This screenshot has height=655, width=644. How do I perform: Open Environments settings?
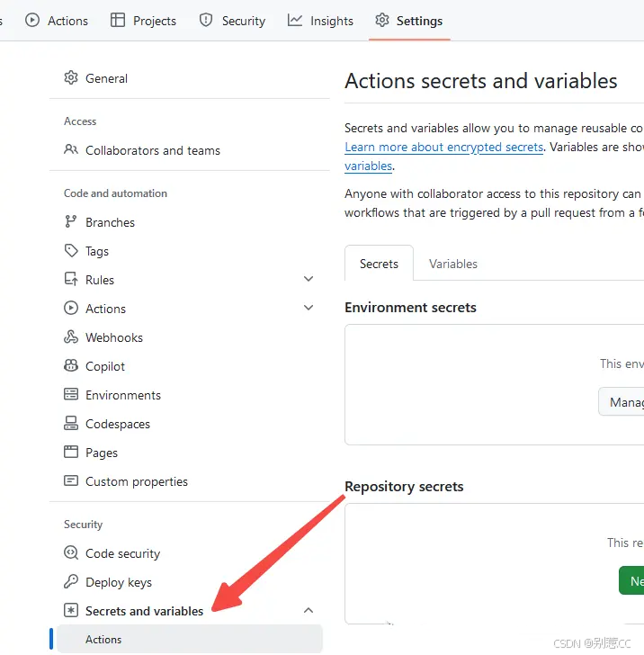[190, 395]
